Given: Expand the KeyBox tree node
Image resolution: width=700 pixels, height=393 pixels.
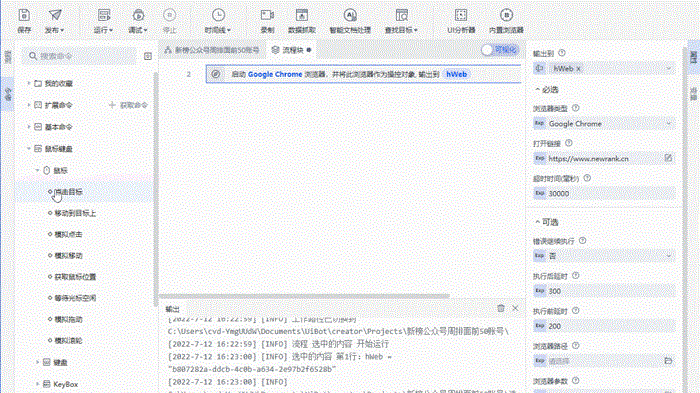Looking at the screenshot, I should (38, 384).
